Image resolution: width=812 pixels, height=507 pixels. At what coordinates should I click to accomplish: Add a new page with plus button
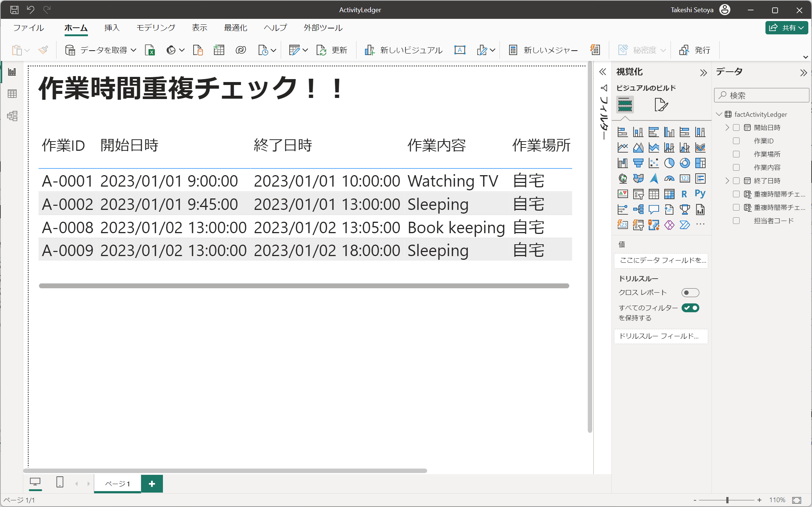click(152, 484)
